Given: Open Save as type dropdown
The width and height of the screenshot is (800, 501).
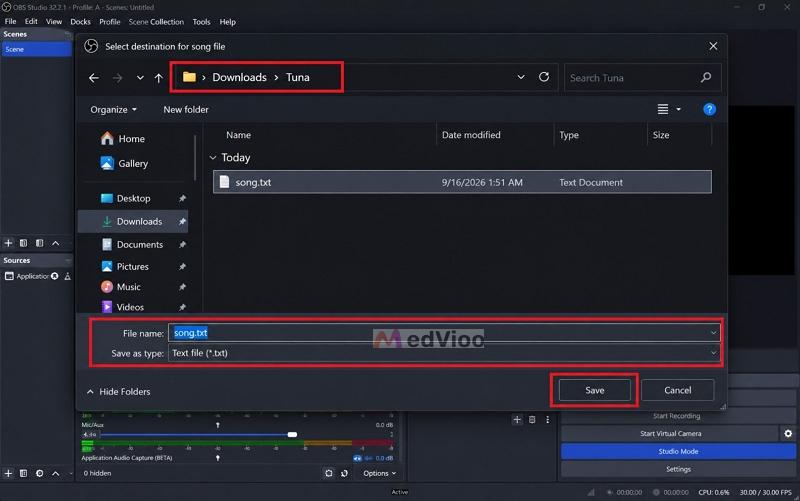Looking at the screenshot, I should tap(713, 353).
